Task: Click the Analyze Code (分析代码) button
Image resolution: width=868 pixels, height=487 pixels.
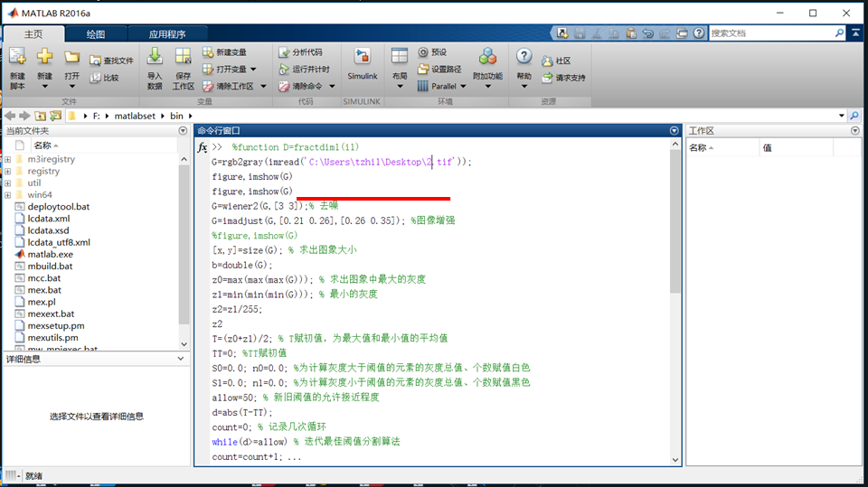Action: [x=299, y=52]
